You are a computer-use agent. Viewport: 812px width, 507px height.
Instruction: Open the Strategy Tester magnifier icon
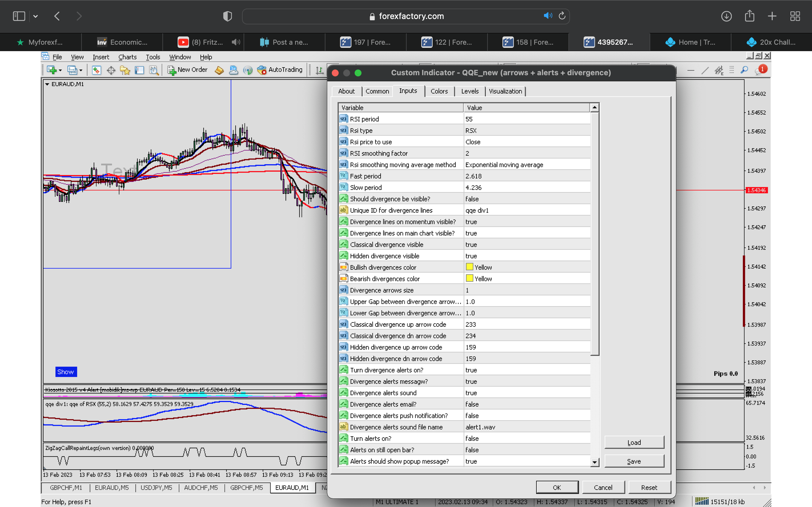point(154,70)
